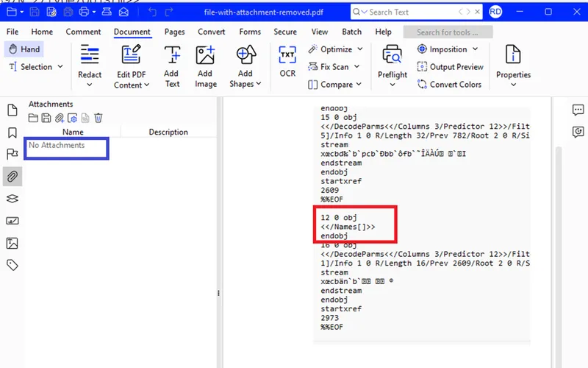Click the Email envelope icon
Screen dimensions: 588x368
pyautogui.click(x=123, y=12)
